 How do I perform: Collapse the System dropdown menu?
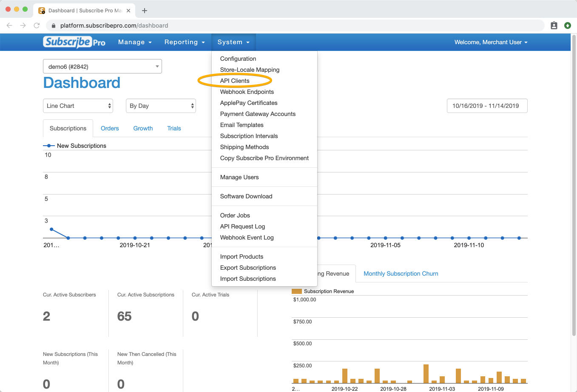pyautogui.click(x=233, y=42)
